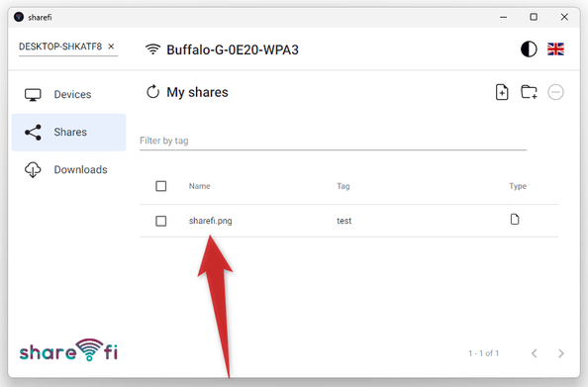Viewport: 588px width, 387px height.
Task: Click the Downloads cloud icon
Action: click(33, 169)
